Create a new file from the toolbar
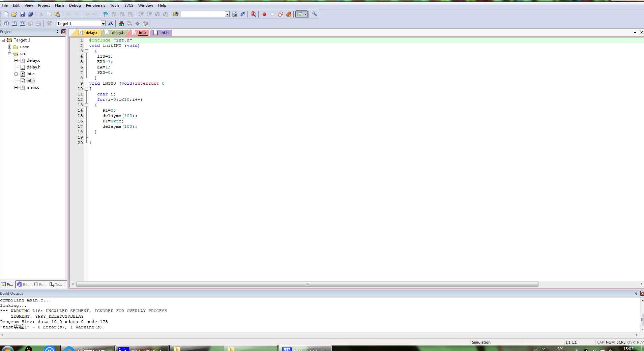The image size is (644, 351). click(6, 14)
